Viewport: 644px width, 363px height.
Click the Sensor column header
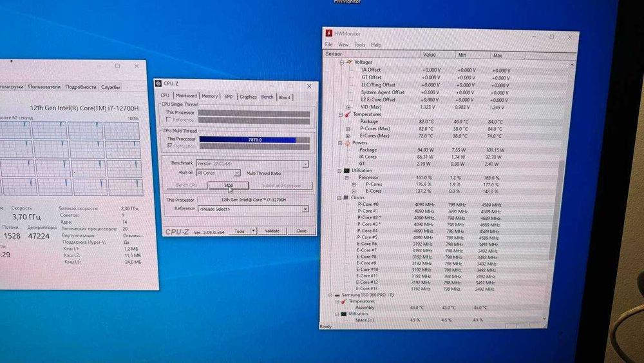click(372, 54)
